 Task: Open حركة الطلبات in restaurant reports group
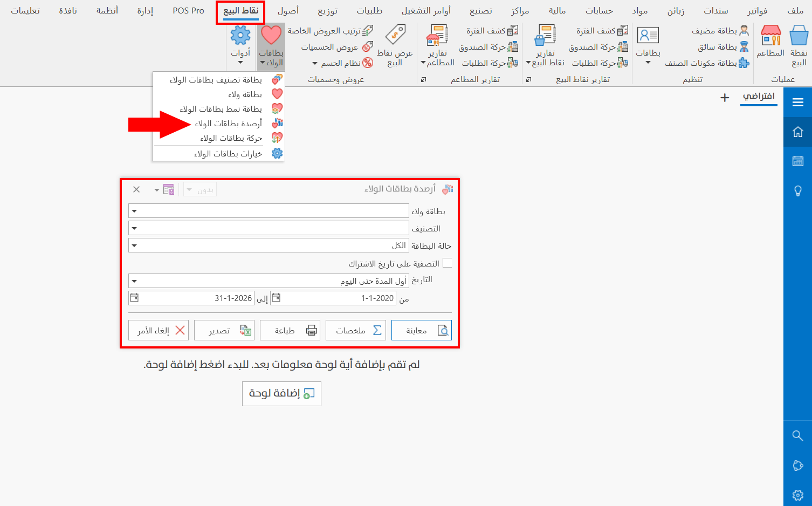(490, 63)
